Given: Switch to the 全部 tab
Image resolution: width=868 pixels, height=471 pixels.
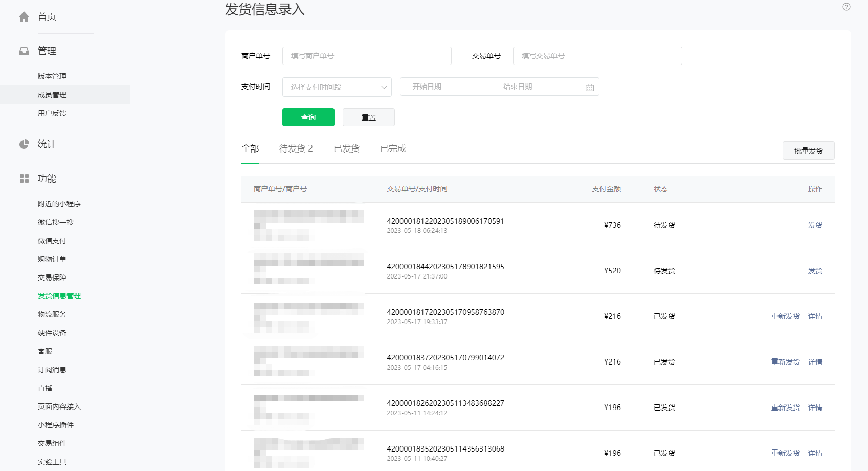Looking at the screenshot, I should [250, 148].
